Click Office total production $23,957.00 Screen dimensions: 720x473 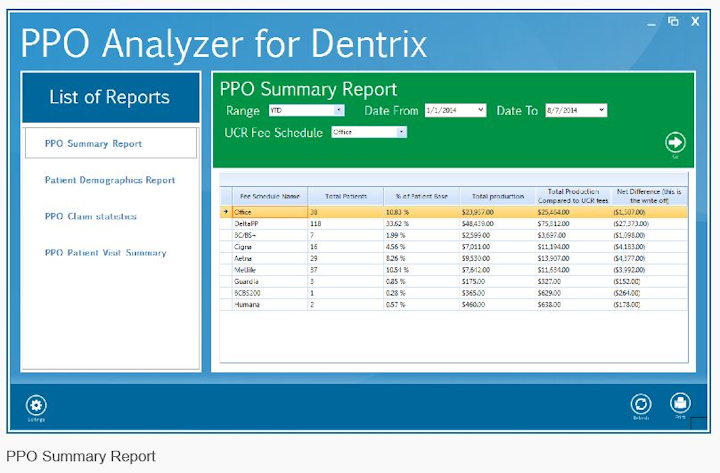(x=478, y=212)
